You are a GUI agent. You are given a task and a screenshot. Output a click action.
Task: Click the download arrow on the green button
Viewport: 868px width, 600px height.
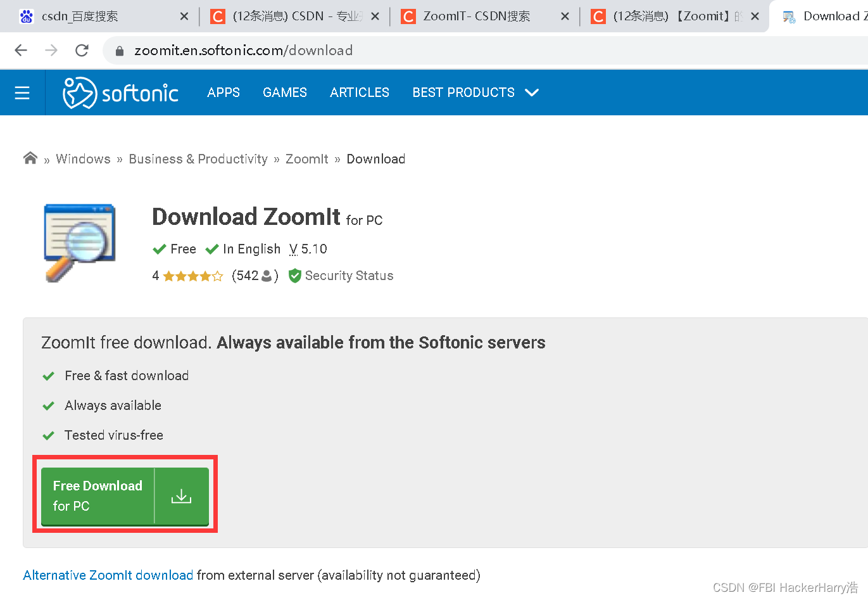click(x=181, y=496)
